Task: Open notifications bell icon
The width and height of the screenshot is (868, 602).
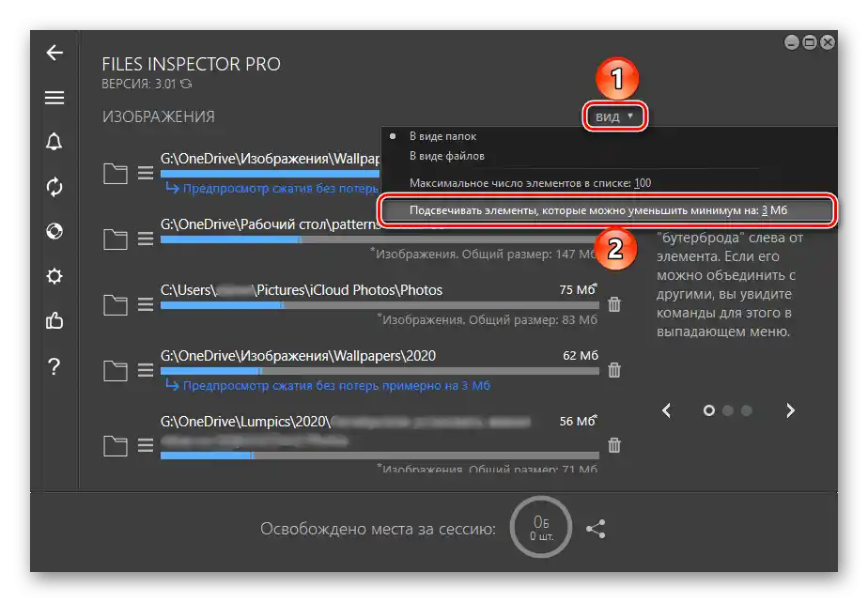Action: point(54,142)
